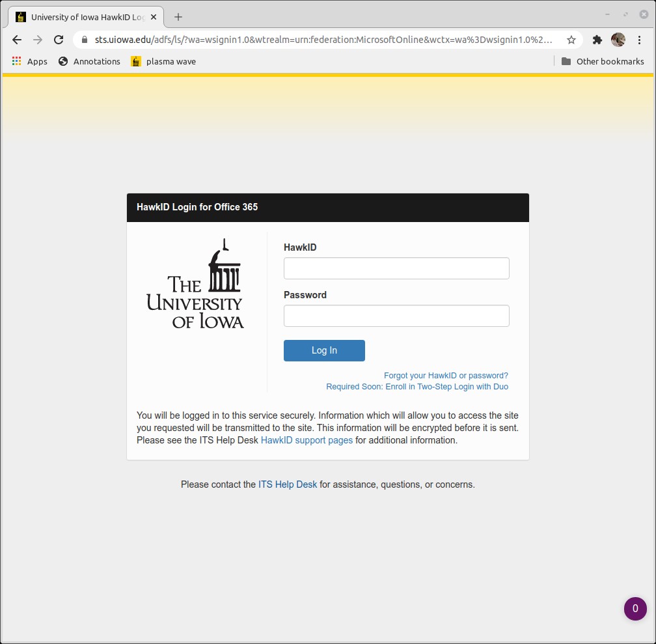Maximize the browser window
This screenshot has height=644, width=656.
626,15
